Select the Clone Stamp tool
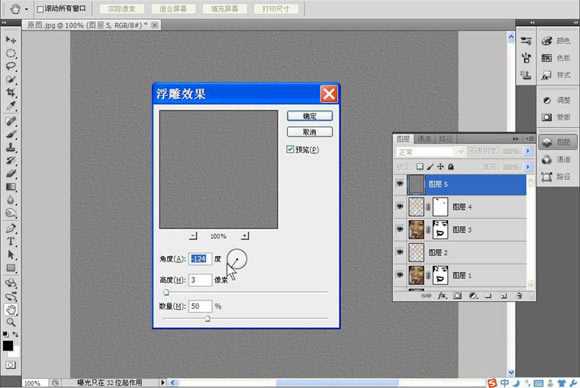 11,147
